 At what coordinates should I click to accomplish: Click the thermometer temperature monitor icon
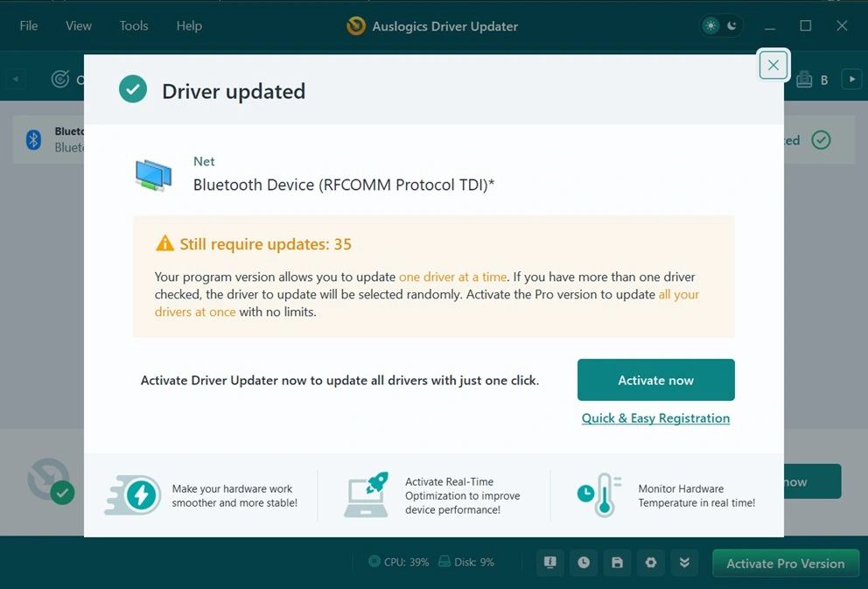[x=599, y=494]
